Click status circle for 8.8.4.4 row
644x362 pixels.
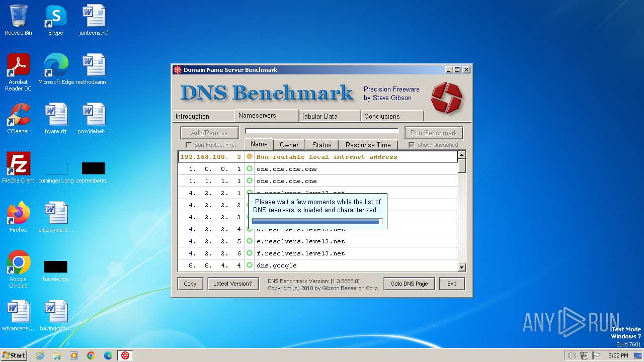point(250,265)
